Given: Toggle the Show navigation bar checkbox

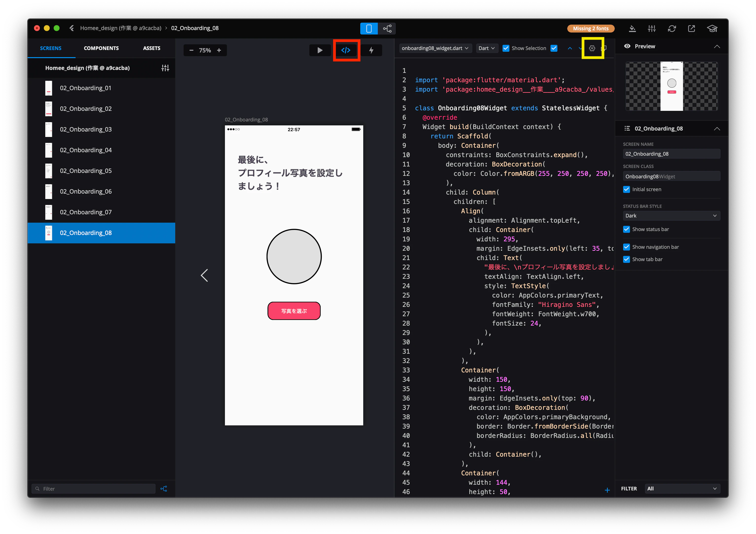Looking at the screenshot, I should (627, 247).
